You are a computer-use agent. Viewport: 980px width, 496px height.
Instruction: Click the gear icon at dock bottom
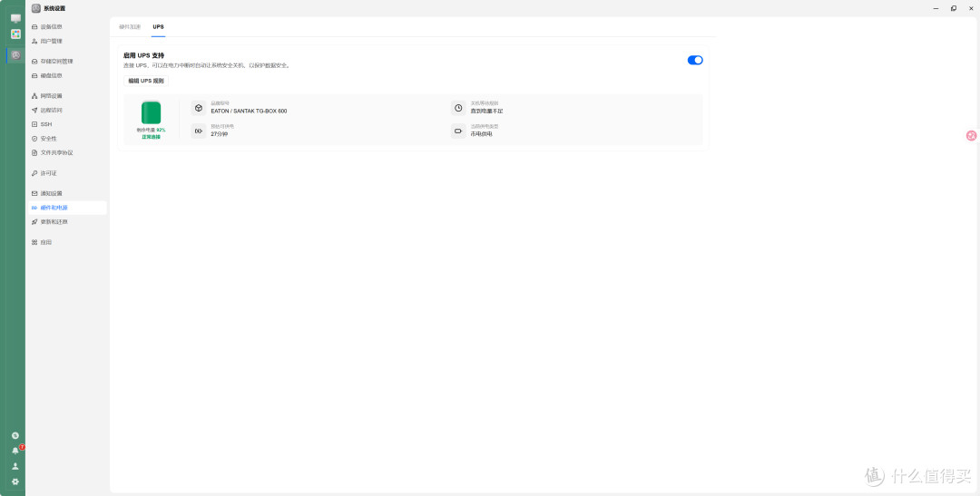pyautogui.click(x=15, y=481)
